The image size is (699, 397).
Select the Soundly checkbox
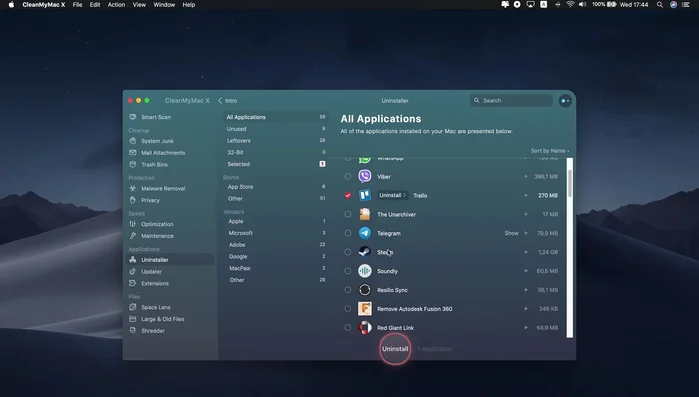coord(348,271)
